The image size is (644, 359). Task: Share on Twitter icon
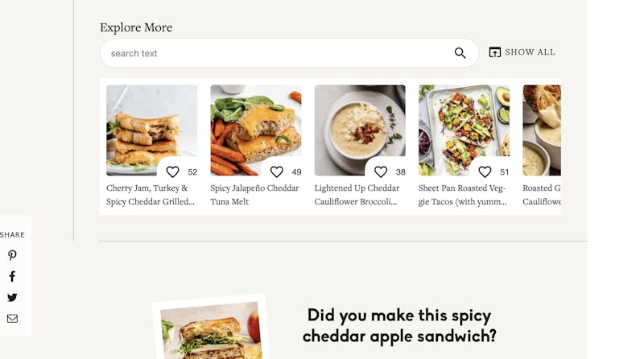pyautogui.click(x=12, y=297)
